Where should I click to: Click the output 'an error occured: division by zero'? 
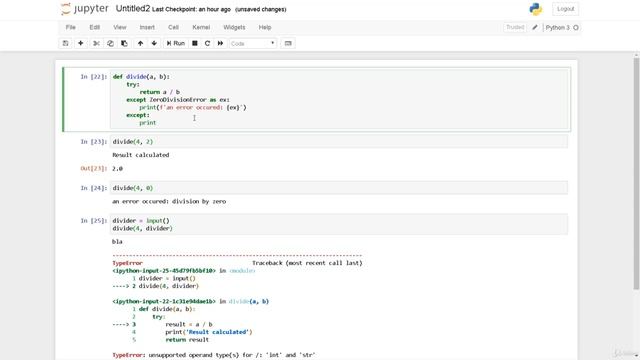[x=169, y=201]
